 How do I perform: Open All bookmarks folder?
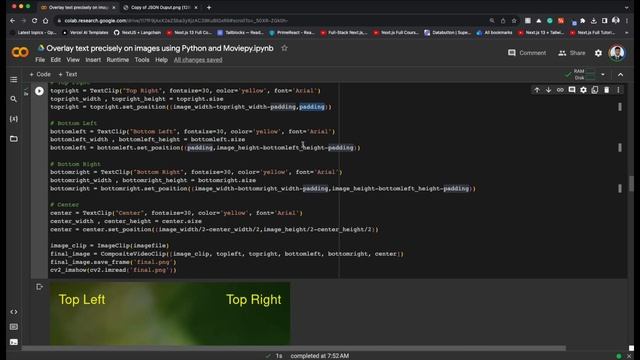pos(494,33)
